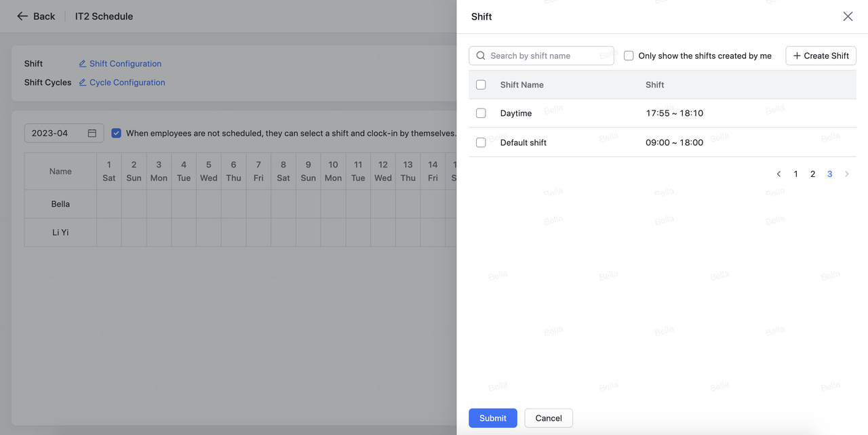The height and width of the screenshot is (435, 868).
Task: Check the Daytime shift checkbox
Action: click(x=481, y=113)
